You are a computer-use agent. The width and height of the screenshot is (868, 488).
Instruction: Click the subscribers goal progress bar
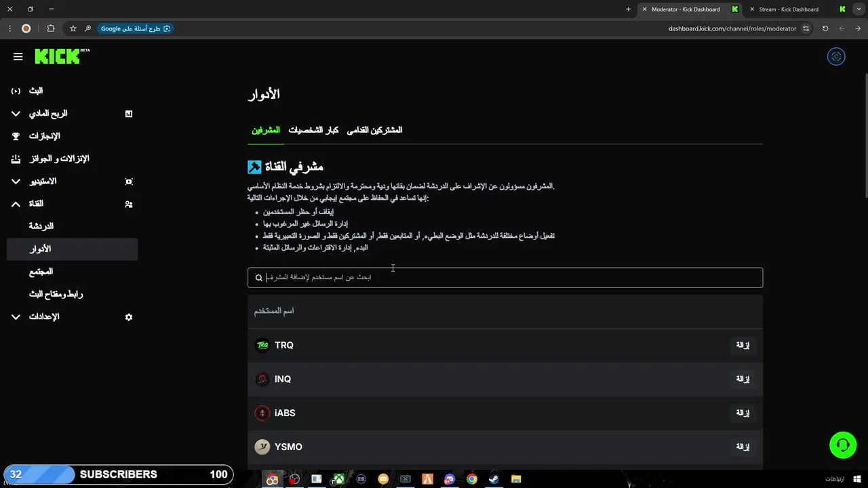click(x=118, y=474)
